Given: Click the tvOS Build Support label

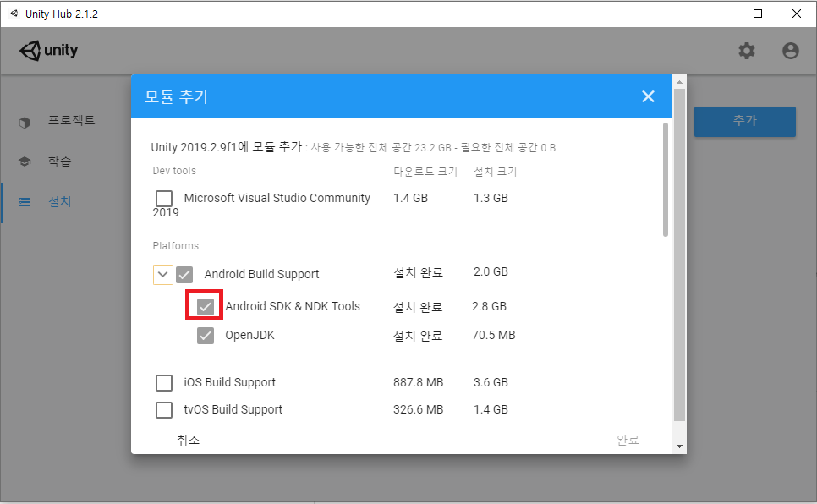Looking at the screenshot, I should click(x=233, y=409).
